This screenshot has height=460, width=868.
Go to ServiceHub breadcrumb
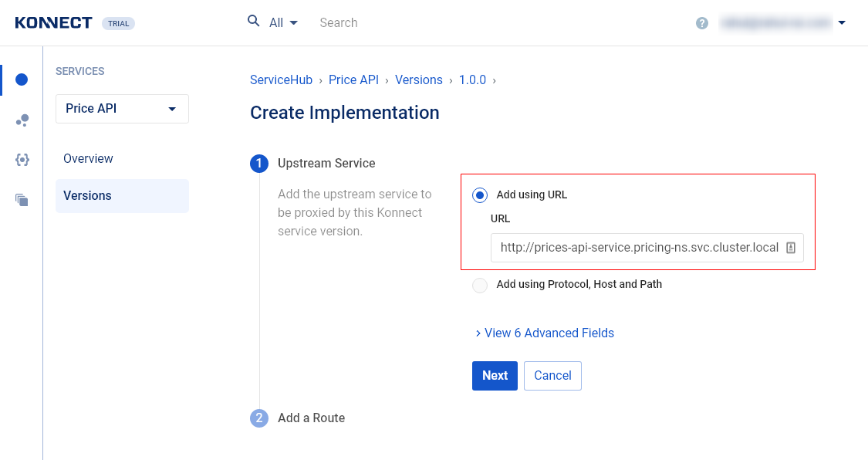(x=281, y=79)
